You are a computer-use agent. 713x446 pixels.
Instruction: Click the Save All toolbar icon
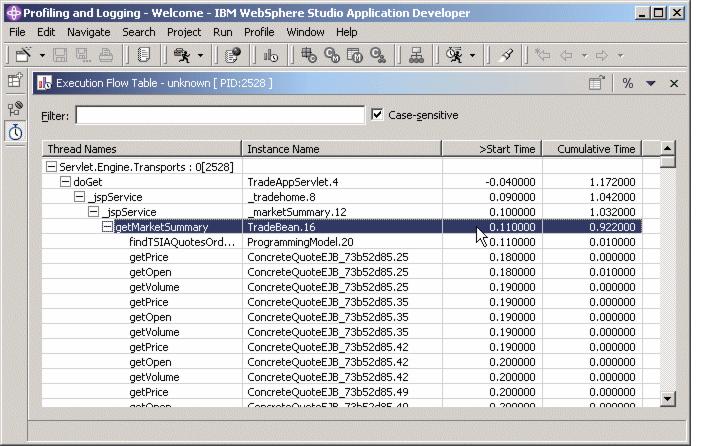pyautogui.click(x=83, y=55)
